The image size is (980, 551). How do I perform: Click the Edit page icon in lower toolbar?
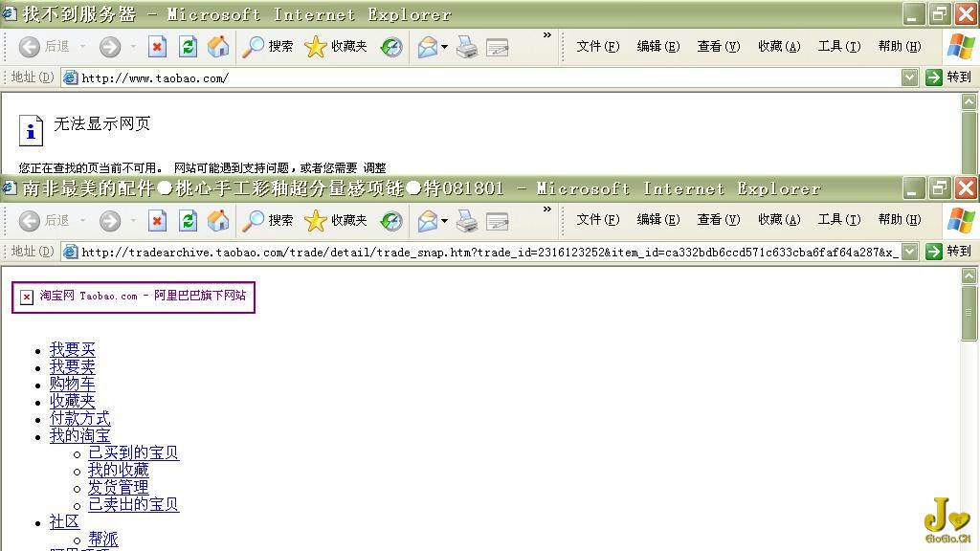498,221
